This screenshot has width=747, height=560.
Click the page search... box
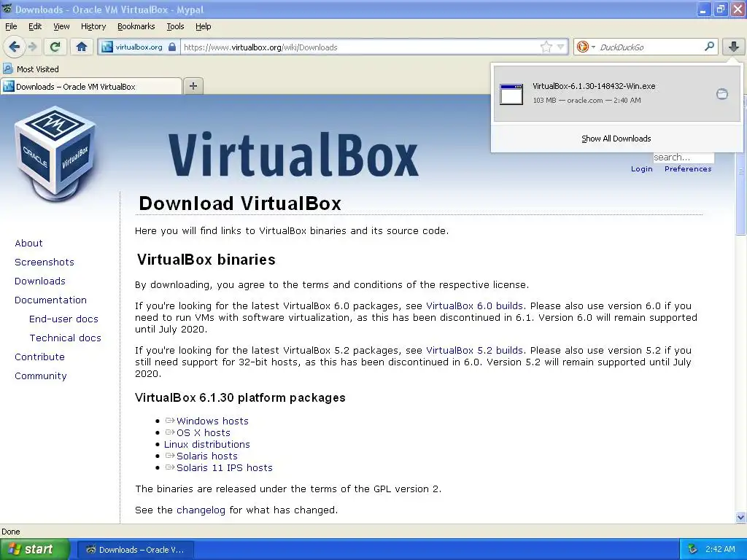(683, 157)
